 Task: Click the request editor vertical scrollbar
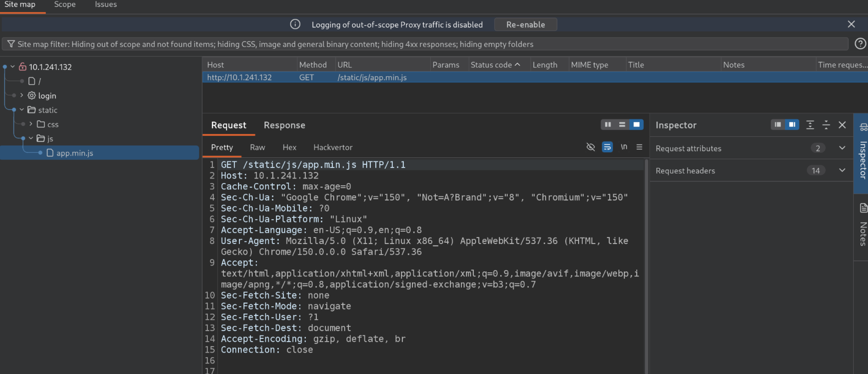646,266
